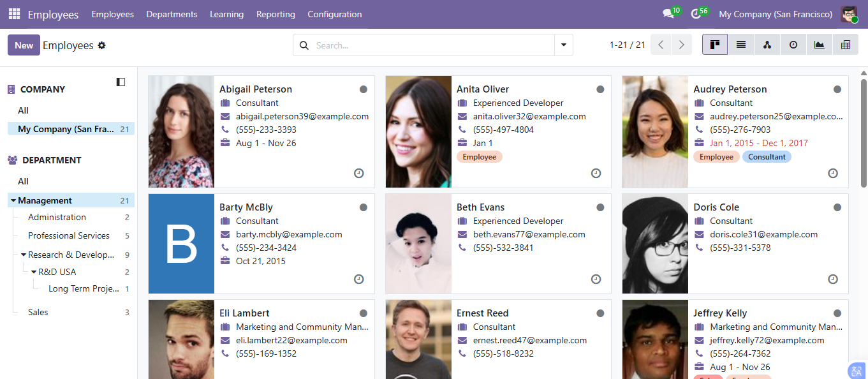The width and height of the screenshot is (868, 379).
Task: Toggle the filter sidebar panel collapse
Action: pos(121,82)
